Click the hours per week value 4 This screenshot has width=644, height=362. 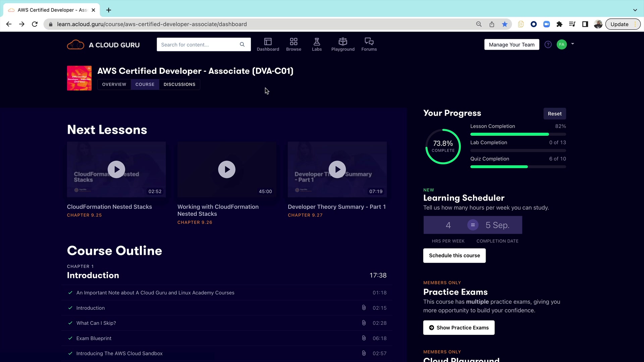coord(448,225)
